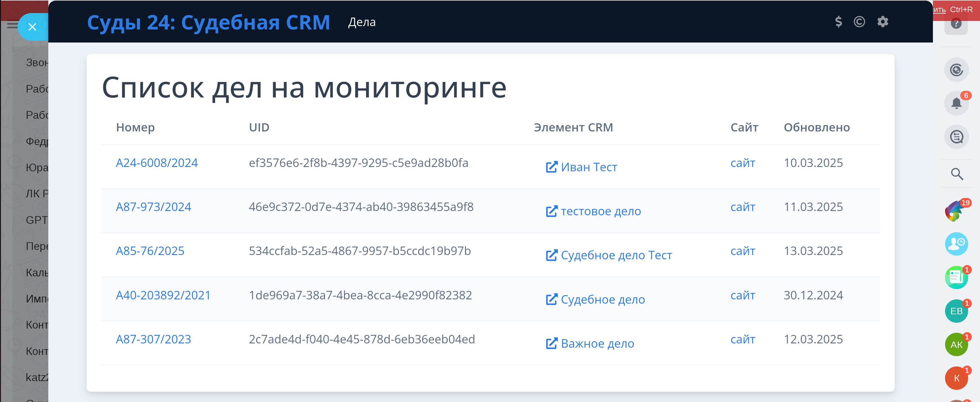Click сайт link for case A87-973/2024

742,207
